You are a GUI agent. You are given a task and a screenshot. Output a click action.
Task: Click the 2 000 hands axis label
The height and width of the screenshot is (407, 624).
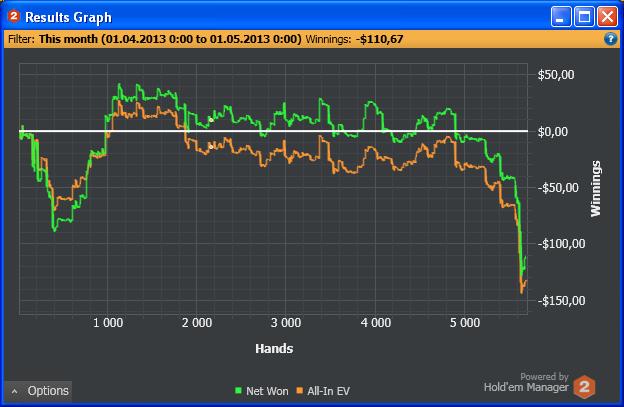point(197,323)
